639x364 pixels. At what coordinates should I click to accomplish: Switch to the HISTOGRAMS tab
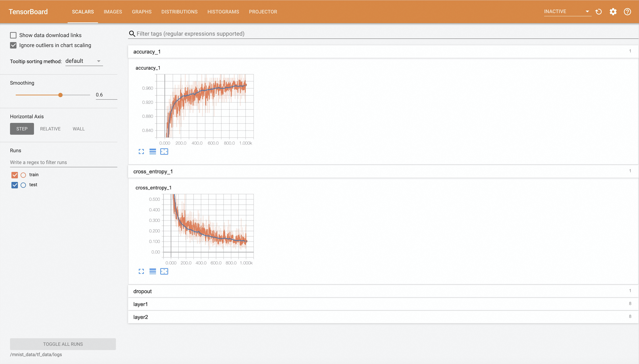223,12
